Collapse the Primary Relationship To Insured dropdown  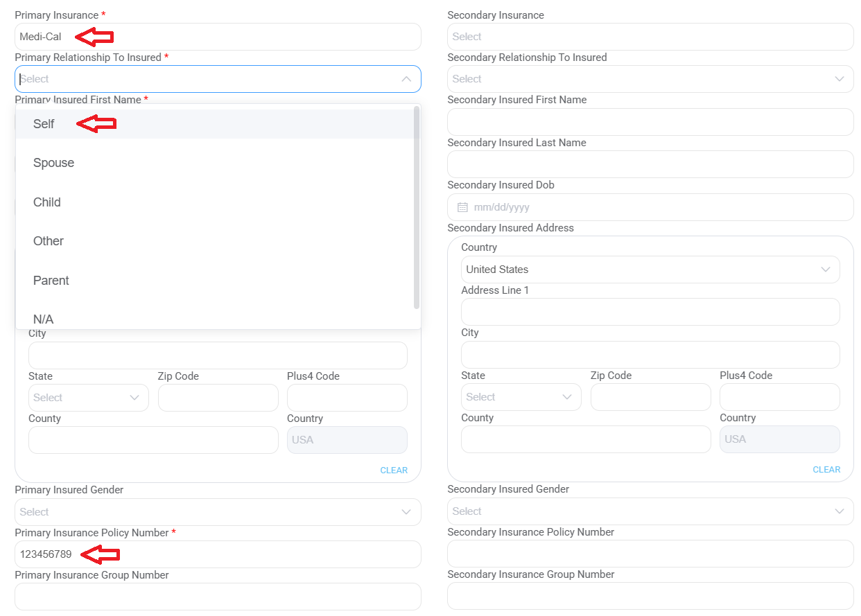(406, 79)
